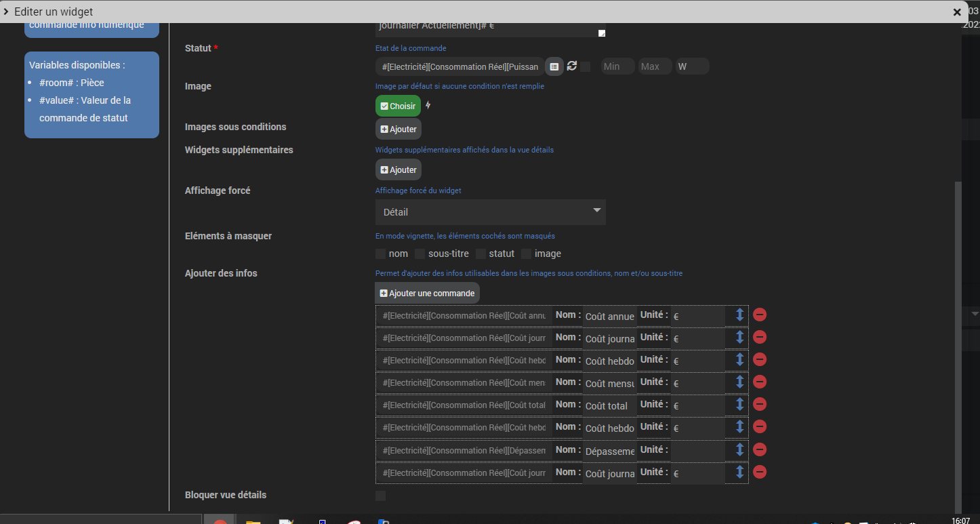Screen dimensions: 980x524
Task: Click the Nom field of Coût hebdo row
Action: click(x=609, y=361)
